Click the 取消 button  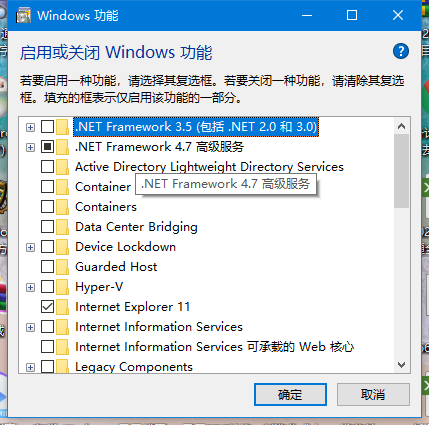[x=373, y=395]
